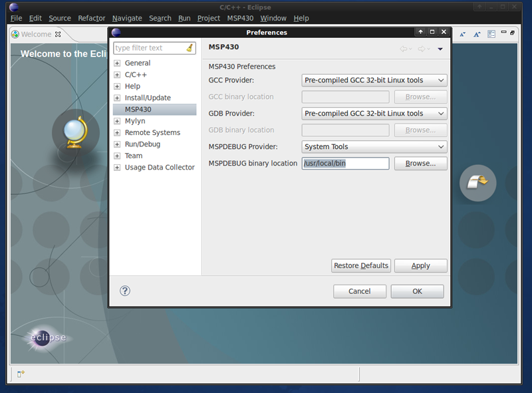Select the Welcome tab

coord(36,35)
